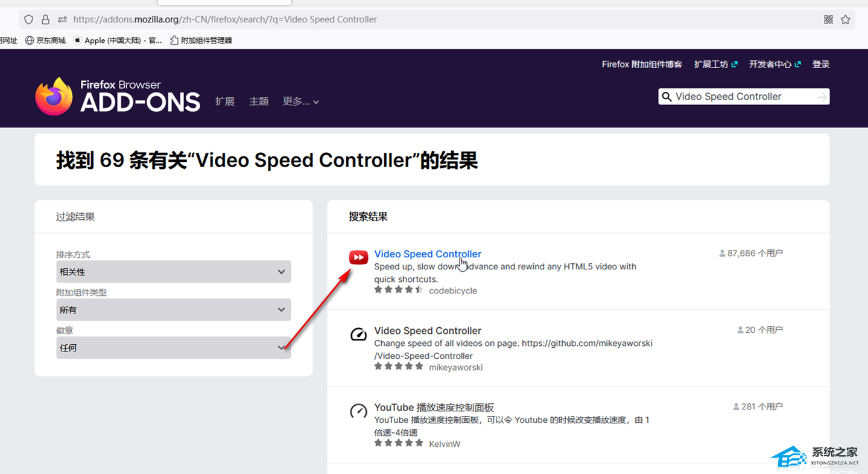Open Firefox 附加组件博客 link

click(642, 64)
